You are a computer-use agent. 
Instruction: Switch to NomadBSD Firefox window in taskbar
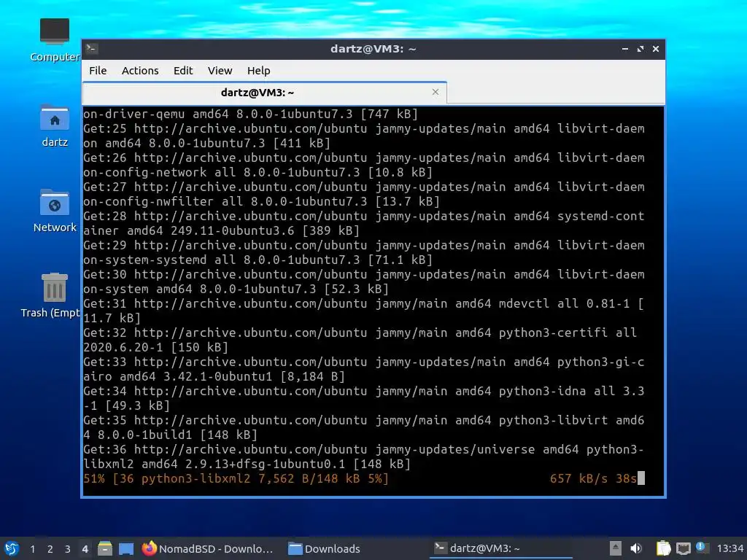(207, 548)
